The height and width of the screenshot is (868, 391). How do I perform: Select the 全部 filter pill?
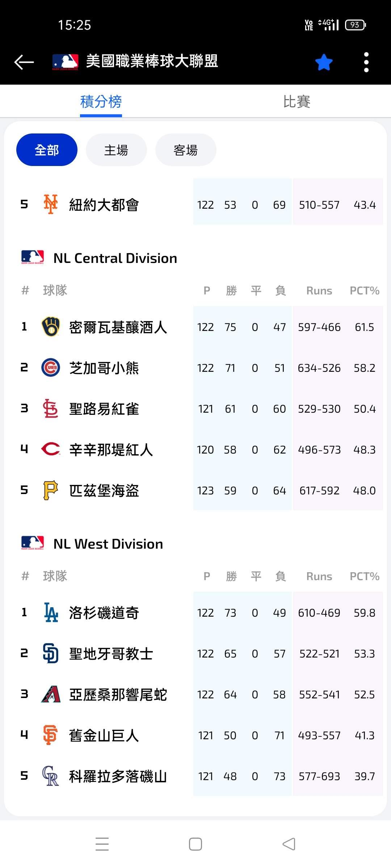(47, 150)
